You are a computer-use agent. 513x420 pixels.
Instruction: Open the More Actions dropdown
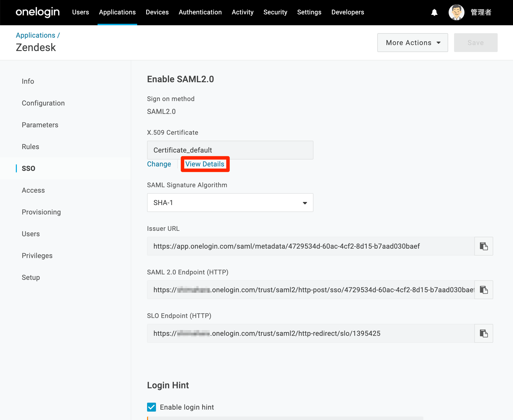(412, 43)
